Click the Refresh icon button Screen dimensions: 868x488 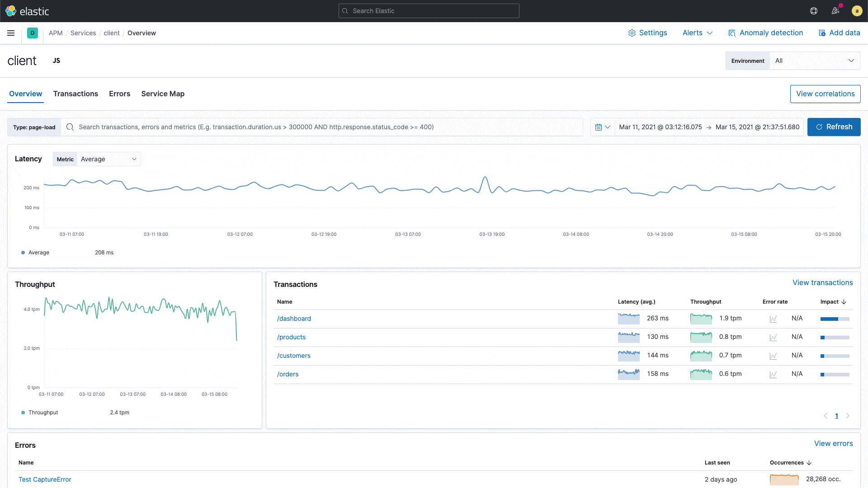click(819, 127)
